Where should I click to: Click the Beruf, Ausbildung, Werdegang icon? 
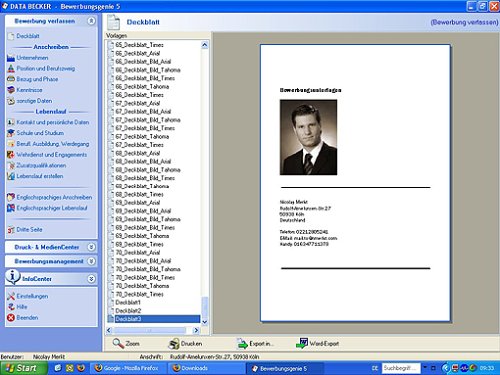pos(11,144)
